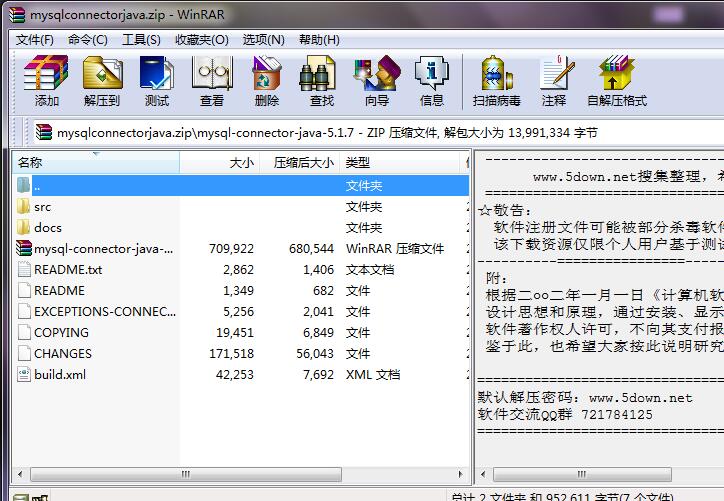
Task: Sort by the Name (名称) column header
Action: point(96,163)
